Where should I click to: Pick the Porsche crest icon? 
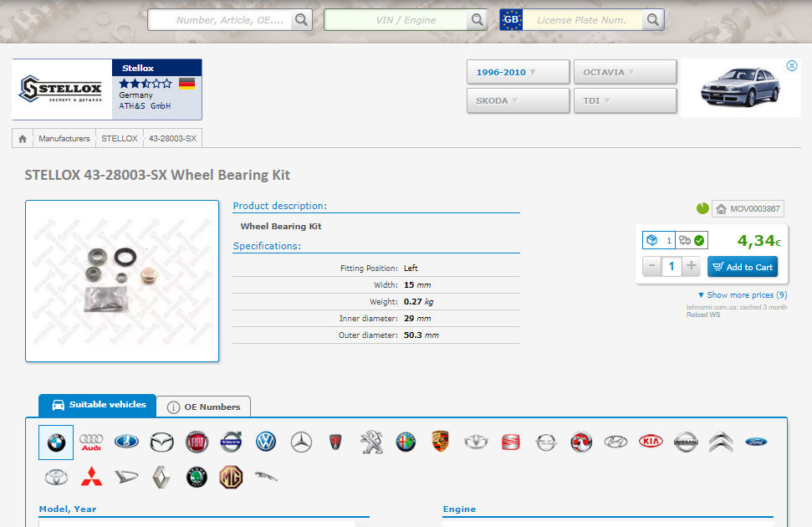441,442
